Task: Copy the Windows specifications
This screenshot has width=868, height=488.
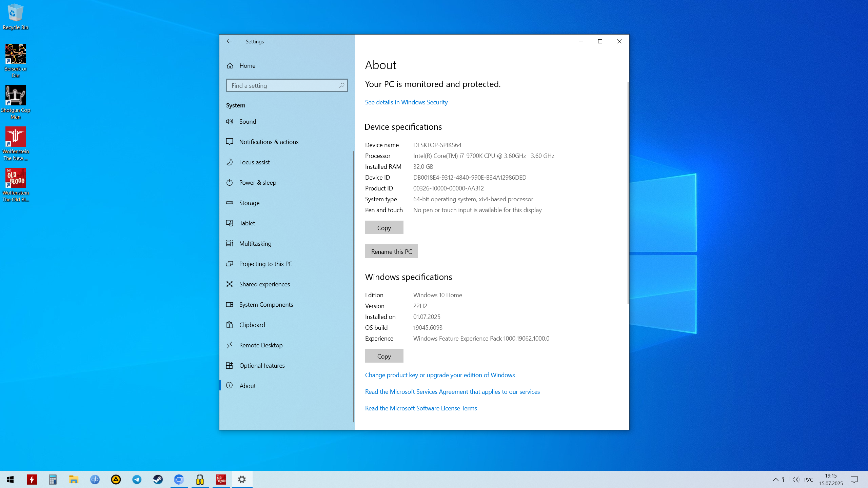Action: click(384, 356)
